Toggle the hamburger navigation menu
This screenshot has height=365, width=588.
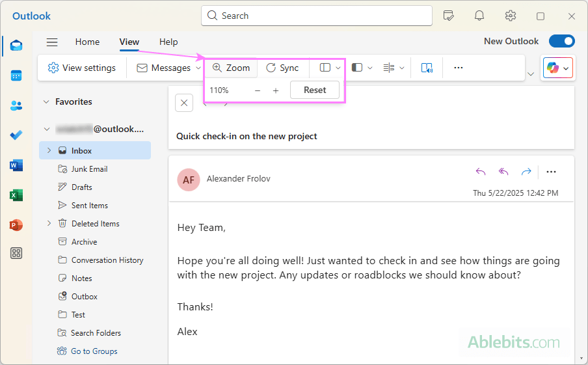(52, 42)
